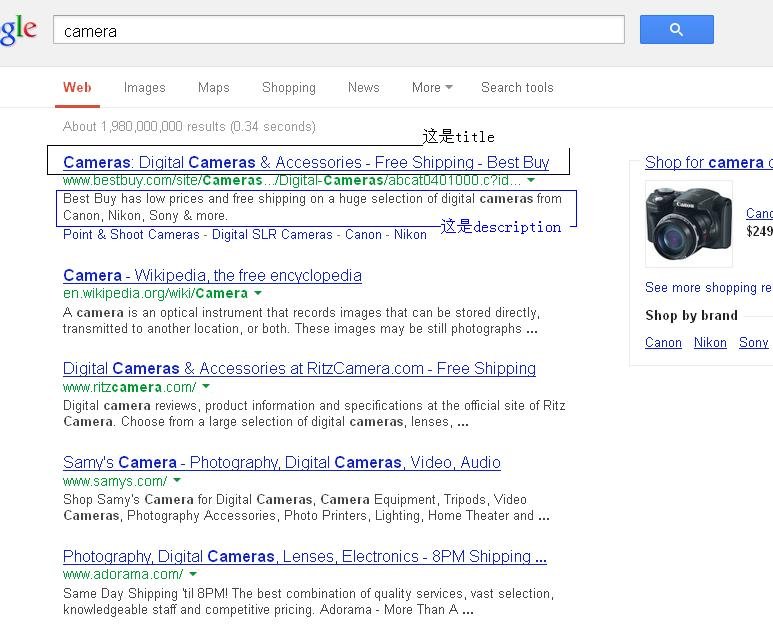The height and width of the screenshot is (627, 773).
Task: Switch to the Maps tab
Action: pos(213,88)
